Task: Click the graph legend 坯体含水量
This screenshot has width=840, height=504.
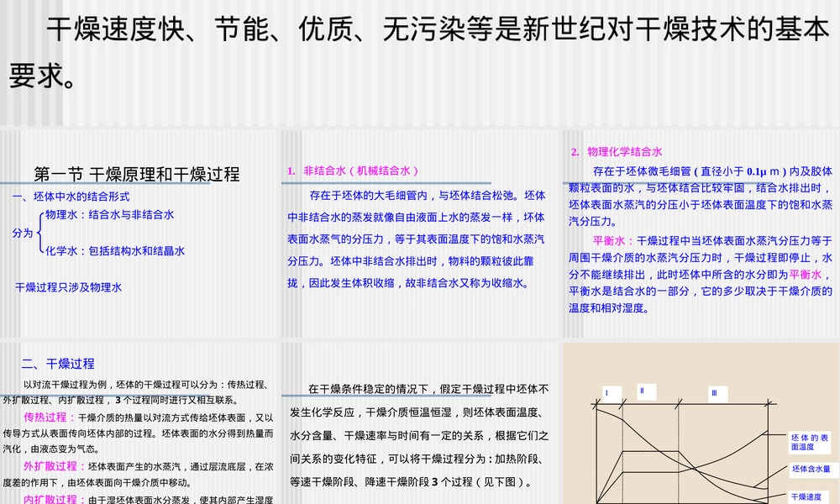Action: [x=811, y=469]
